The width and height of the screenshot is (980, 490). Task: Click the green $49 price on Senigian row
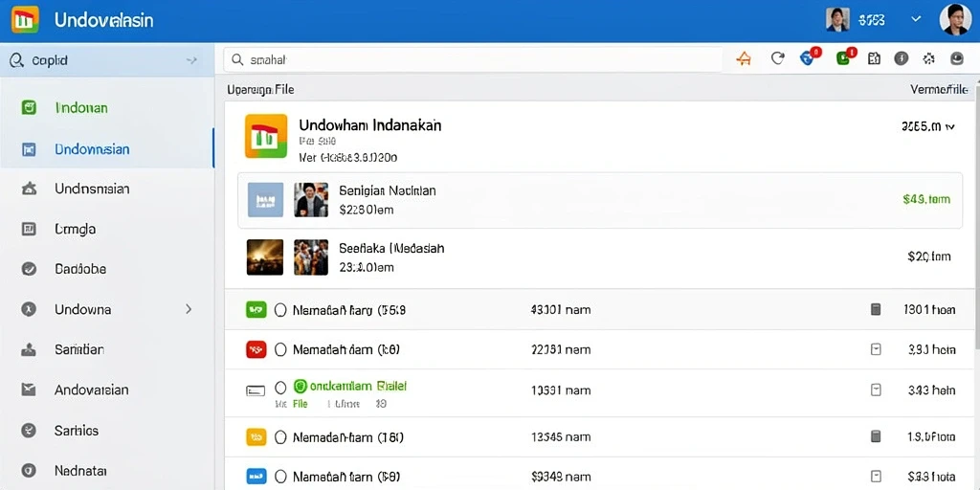click(926, 199)
